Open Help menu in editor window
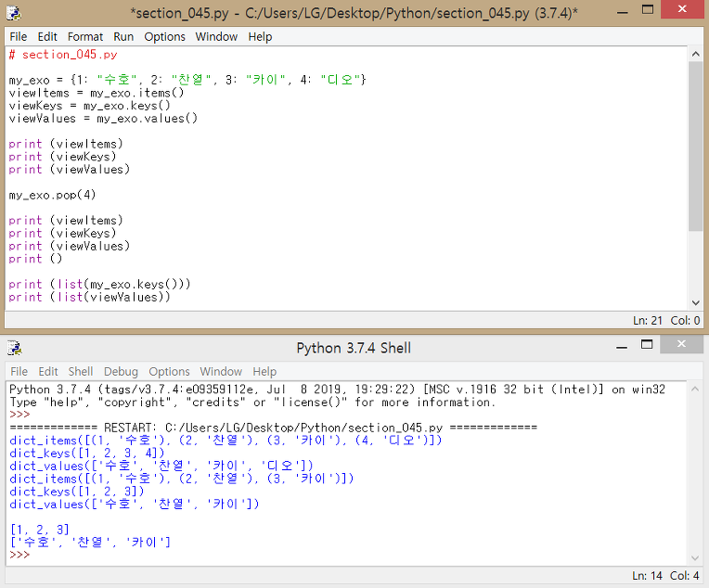709x588 pixels. [260, 36]
